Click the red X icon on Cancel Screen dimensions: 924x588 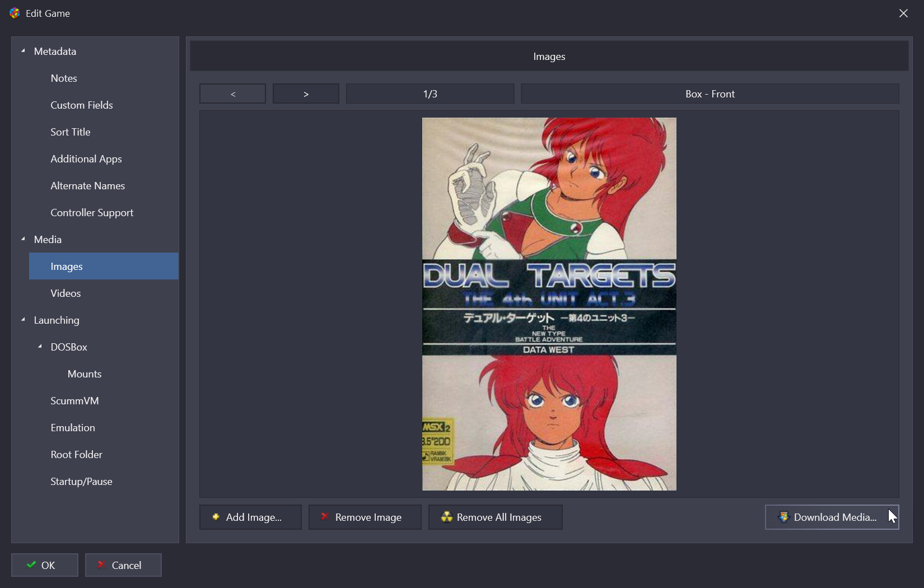[x=101, y=564]
